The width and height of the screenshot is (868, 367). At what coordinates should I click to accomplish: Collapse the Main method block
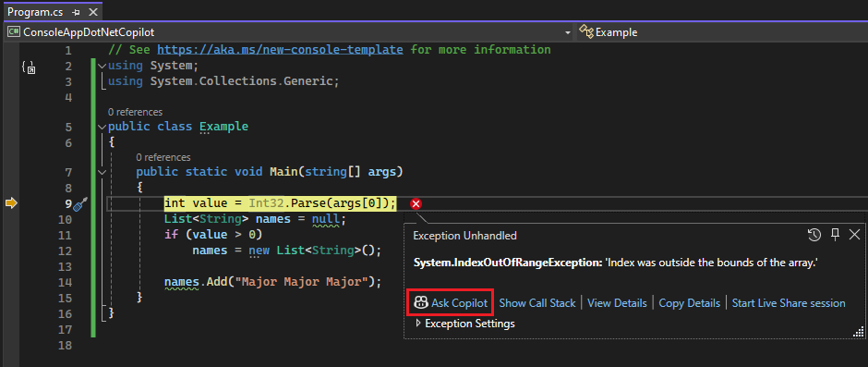point(102,173)
